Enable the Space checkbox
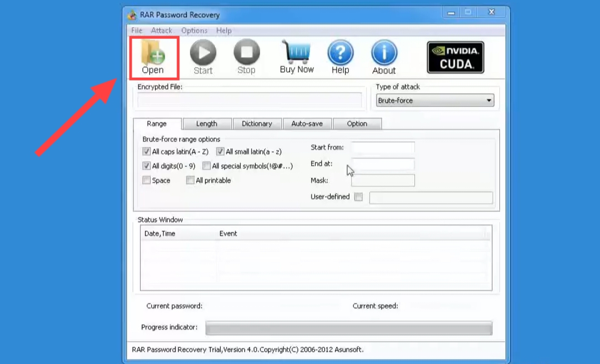The image size is (600, 364). (146, 180)
